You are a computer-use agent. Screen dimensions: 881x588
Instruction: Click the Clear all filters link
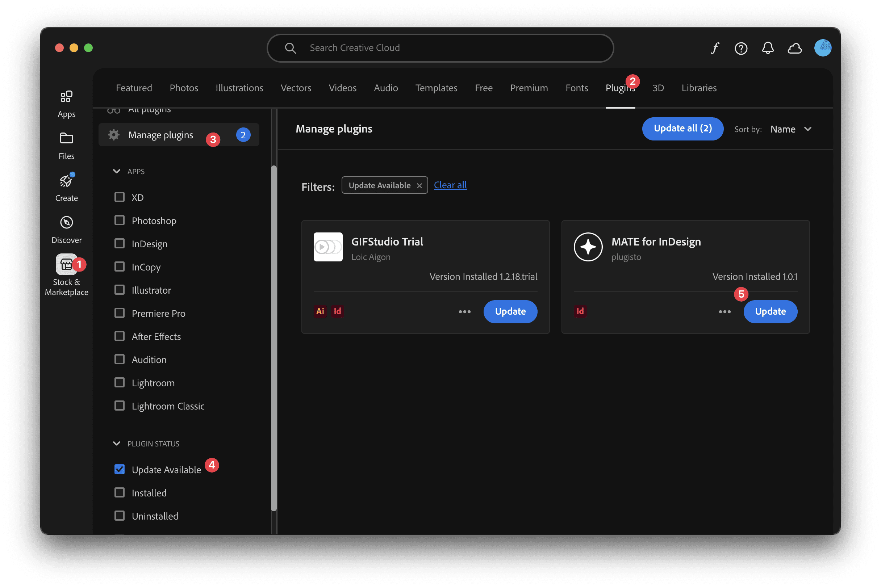point(450,185)
